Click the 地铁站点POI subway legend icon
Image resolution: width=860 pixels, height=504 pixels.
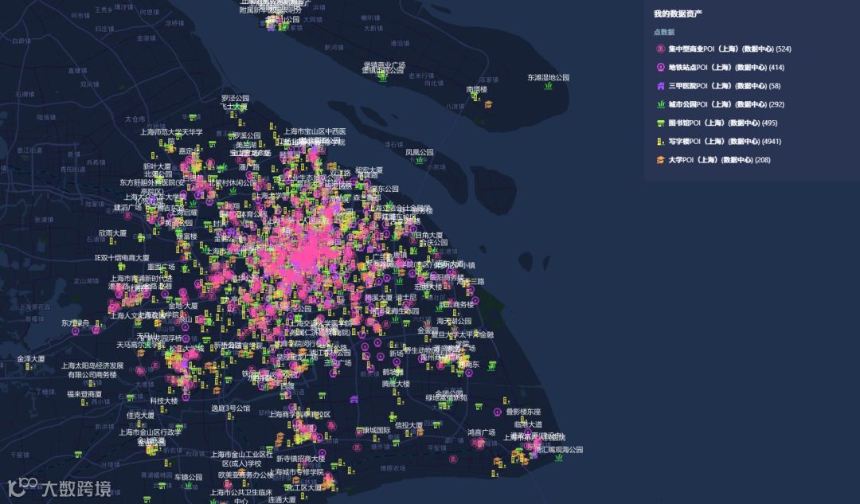(x=660, y=68)
